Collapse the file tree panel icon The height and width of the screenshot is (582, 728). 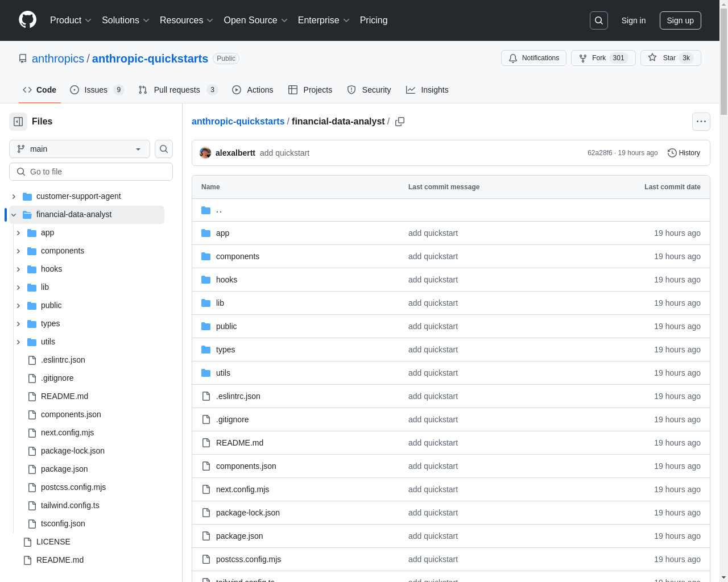click(x=18, y=122)
